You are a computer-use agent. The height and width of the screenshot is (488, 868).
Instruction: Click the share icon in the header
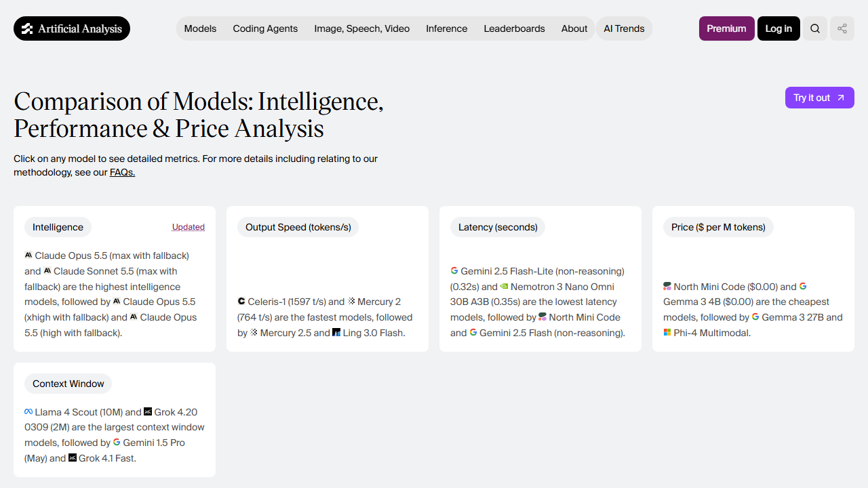click(842, 28)
